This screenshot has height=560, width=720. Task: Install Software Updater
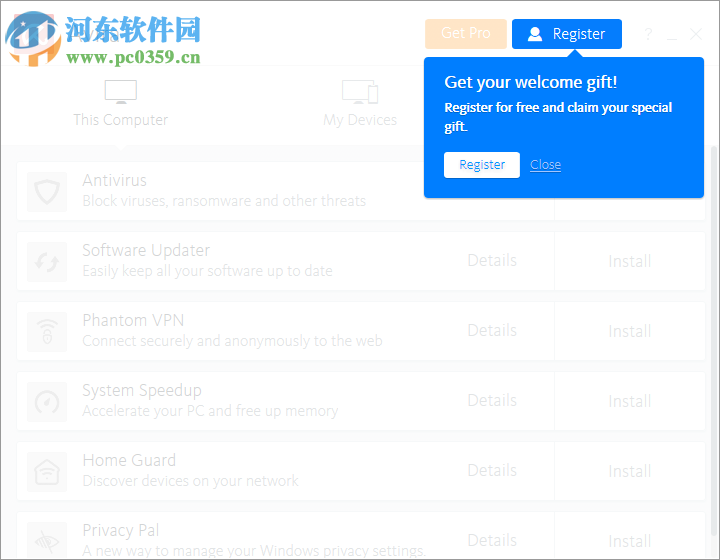pos(630,262)
